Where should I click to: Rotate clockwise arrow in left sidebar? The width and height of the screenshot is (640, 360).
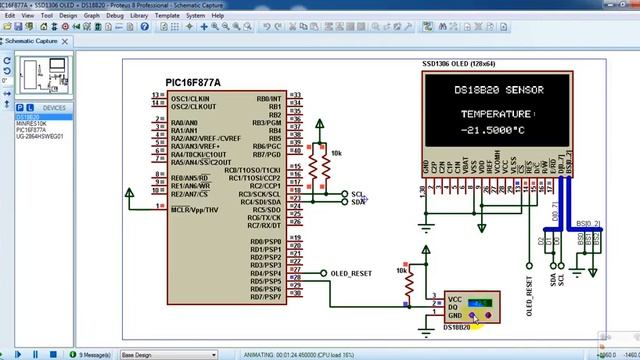point(7,61)
